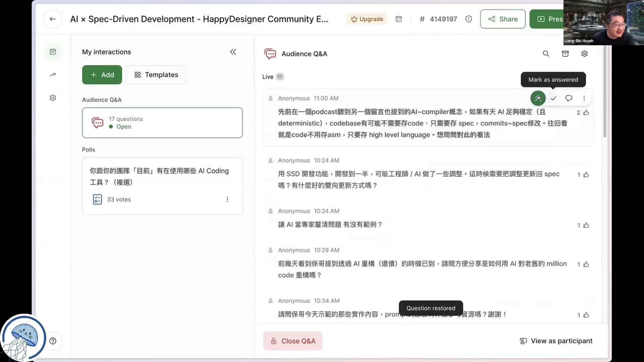
Task: Upvote the SSD development question
Action: click(x=586, y=175)
